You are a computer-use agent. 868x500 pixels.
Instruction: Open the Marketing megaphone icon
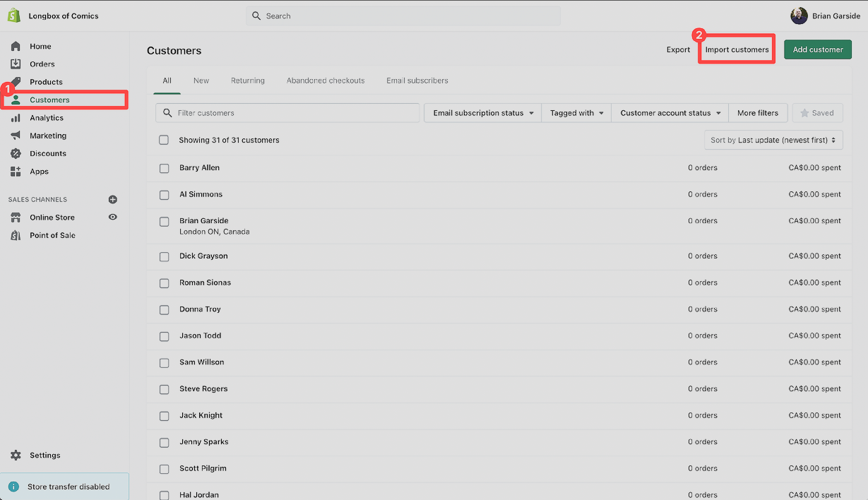(16, 136)
